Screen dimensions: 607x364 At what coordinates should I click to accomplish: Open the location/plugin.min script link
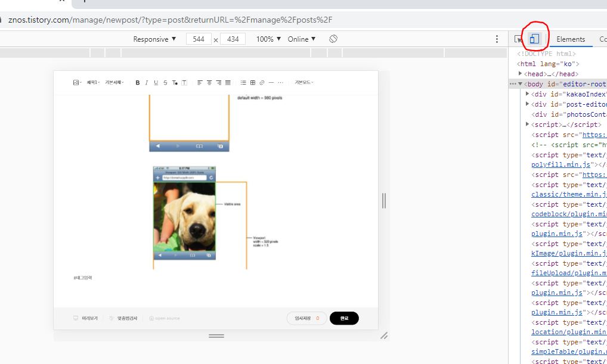point(569,332)
